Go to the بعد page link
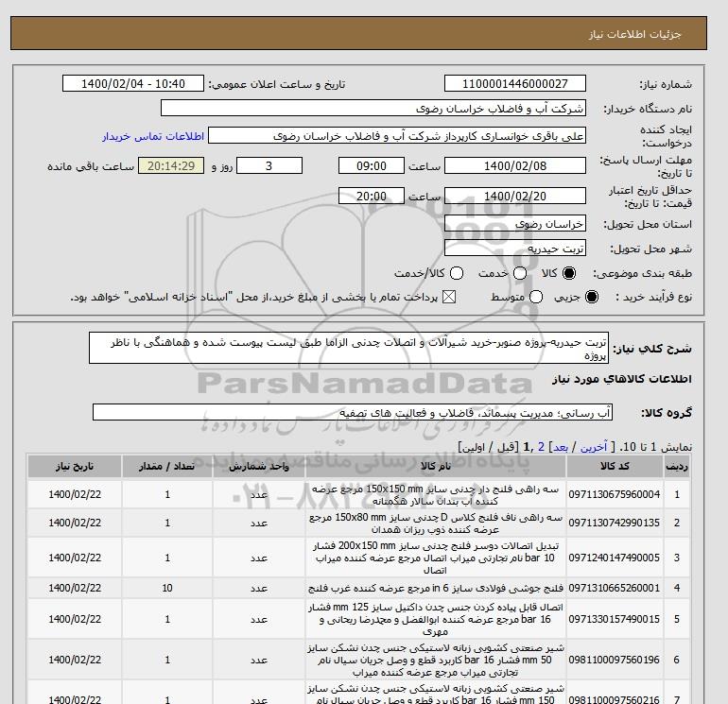Image resolution: width=728 pixels, height=704 pixels. [x=561, y=447]
